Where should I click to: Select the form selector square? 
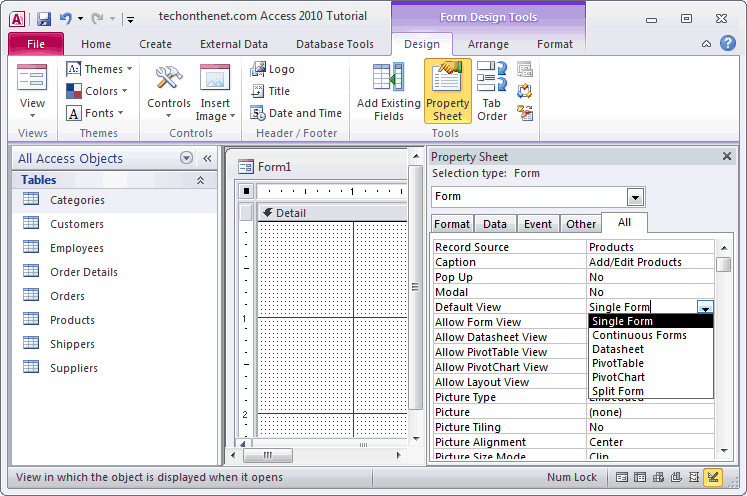pyautogui.click(x=246, y=191)
